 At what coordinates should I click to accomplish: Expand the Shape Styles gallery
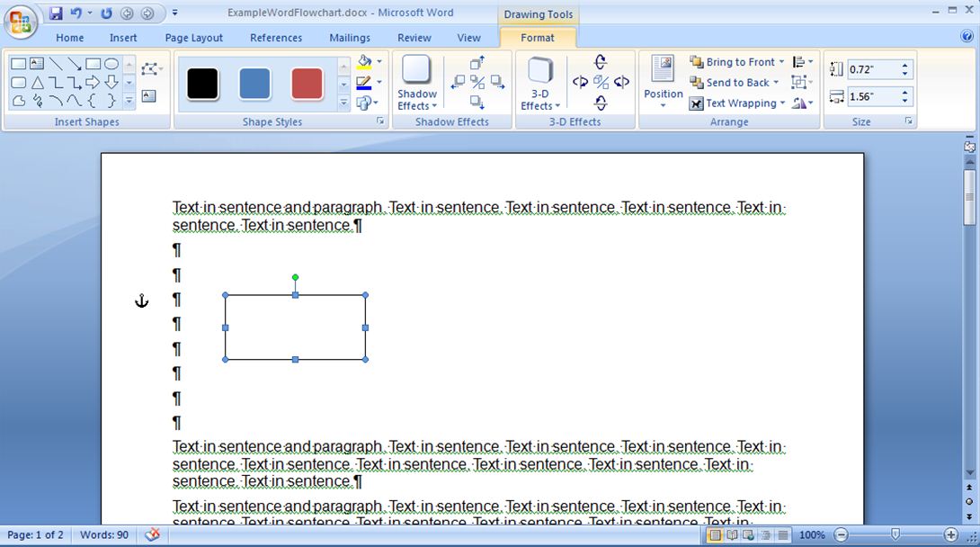tap(343, 103)
